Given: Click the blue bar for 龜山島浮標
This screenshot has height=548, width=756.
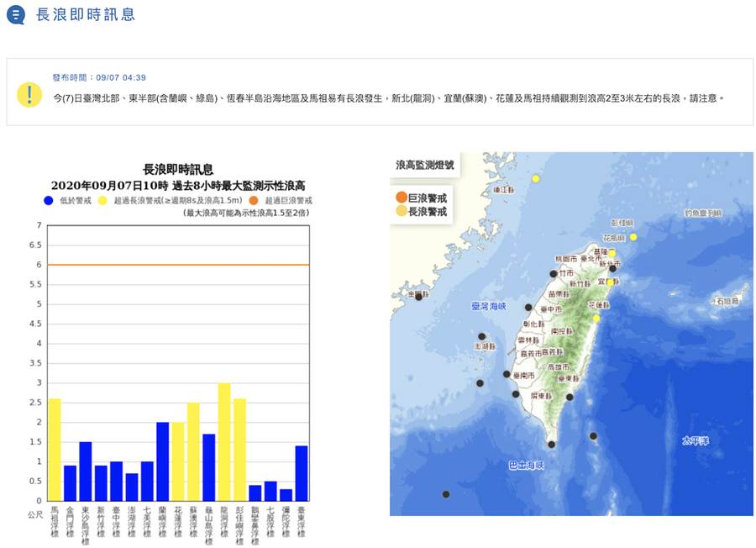Looking at the screenshot, I should pyautogui.click(x=209, y=467).
